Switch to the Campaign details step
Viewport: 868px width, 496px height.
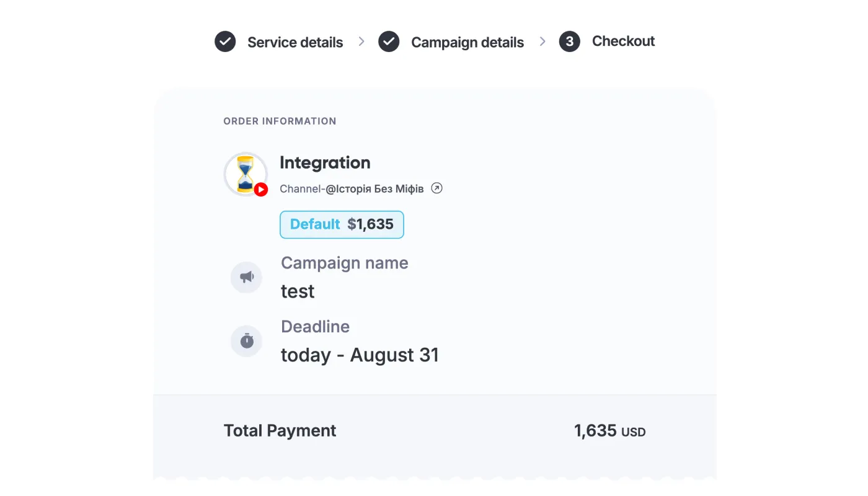(x=467, y=42)
